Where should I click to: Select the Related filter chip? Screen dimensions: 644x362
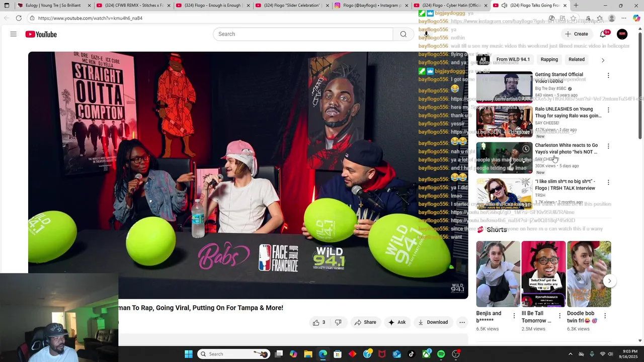(x=577, y=59)
